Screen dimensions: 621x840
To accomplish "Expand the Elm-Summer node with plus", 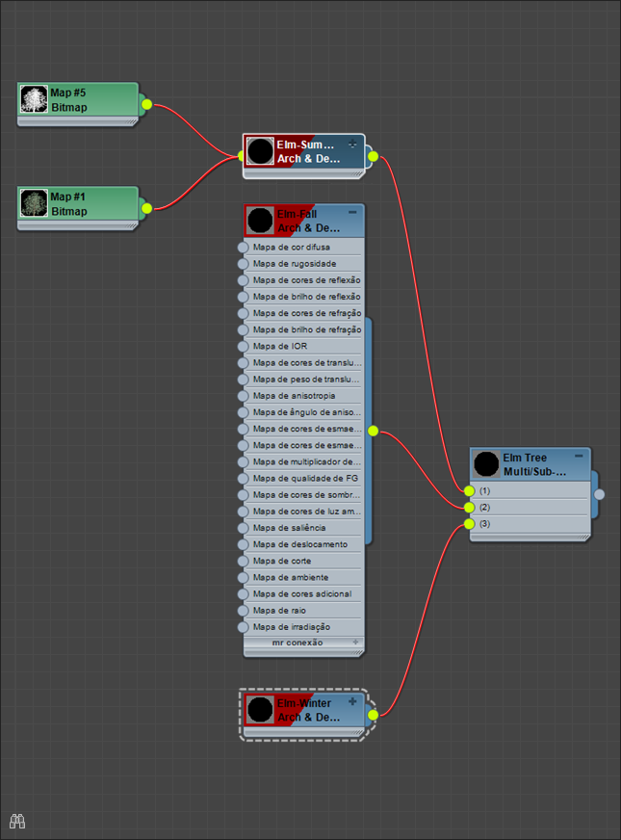I will (352, 144).
